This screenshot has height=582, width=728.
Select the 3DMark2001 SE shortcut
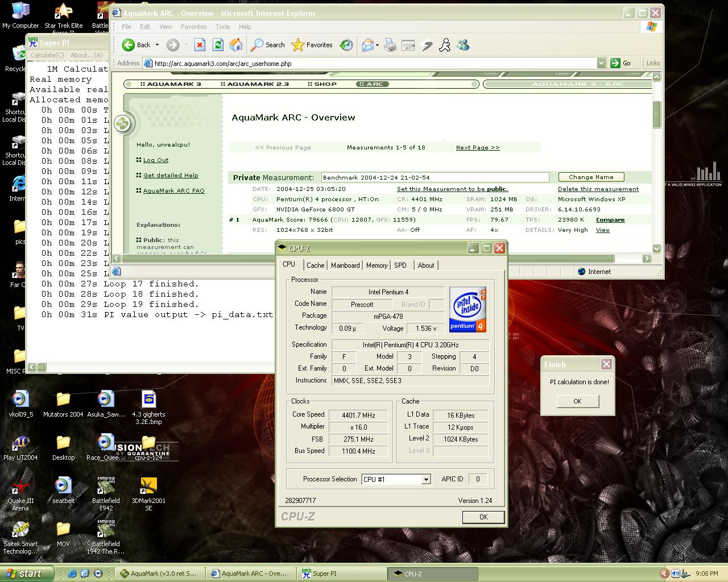(148, 494)
